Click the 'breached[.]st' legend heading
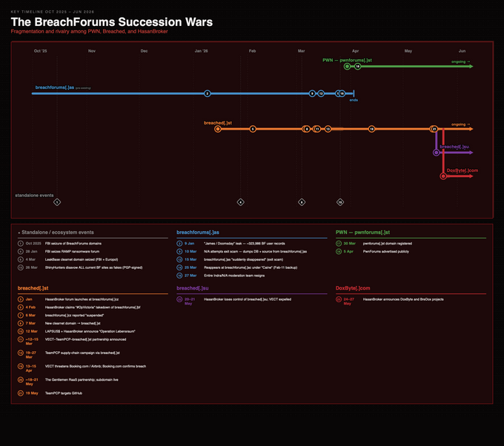504x446 pixels. 33,288
